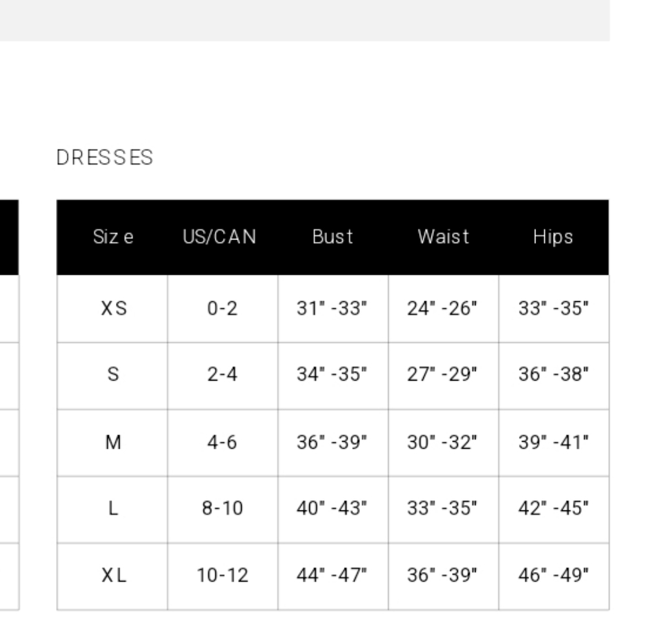Click the 46"-49" hips cell
Screen dimensions: 645x644
pyautogui.click(x=553, y=576)
